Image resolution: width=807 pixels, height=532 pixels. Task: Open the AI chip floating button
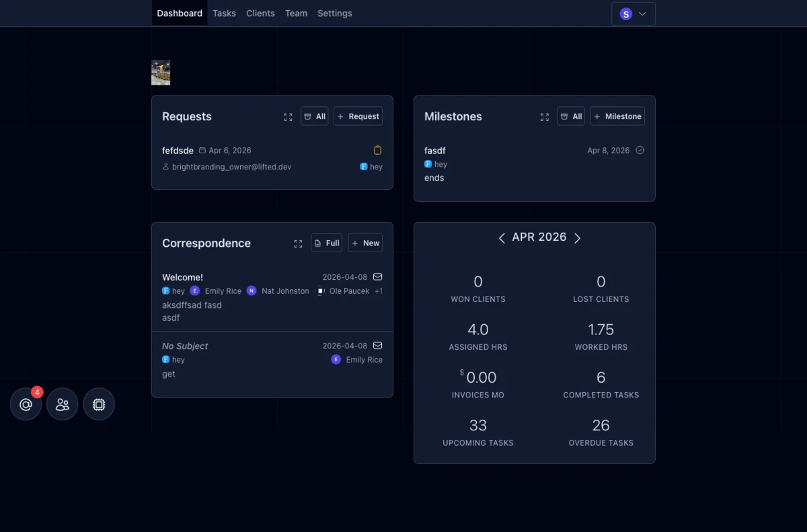pos(99,404)
